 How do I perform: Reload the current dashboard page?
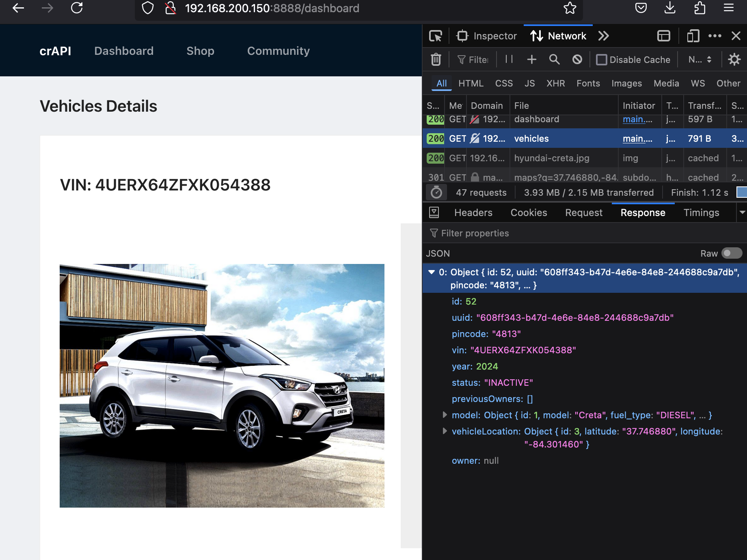(x=77, y=8)
